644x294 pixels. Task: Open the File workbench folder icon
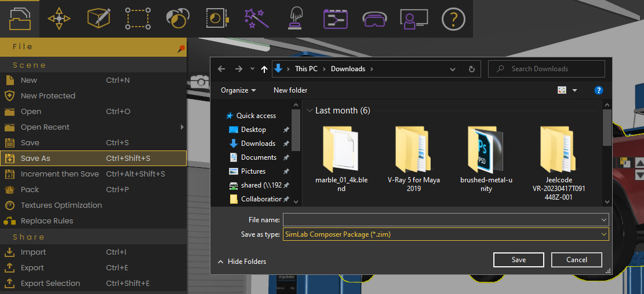(20, 19)
